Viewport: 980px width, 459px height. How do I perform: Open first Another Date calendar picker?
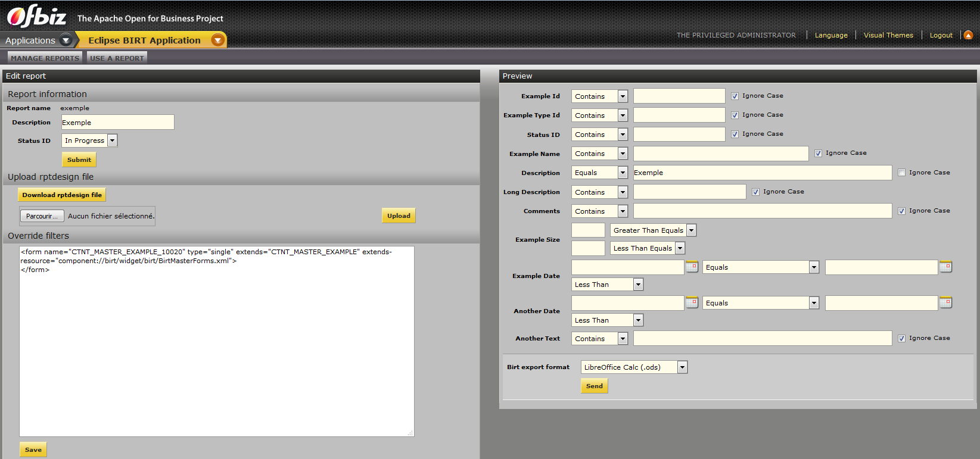tap(692, 302)
